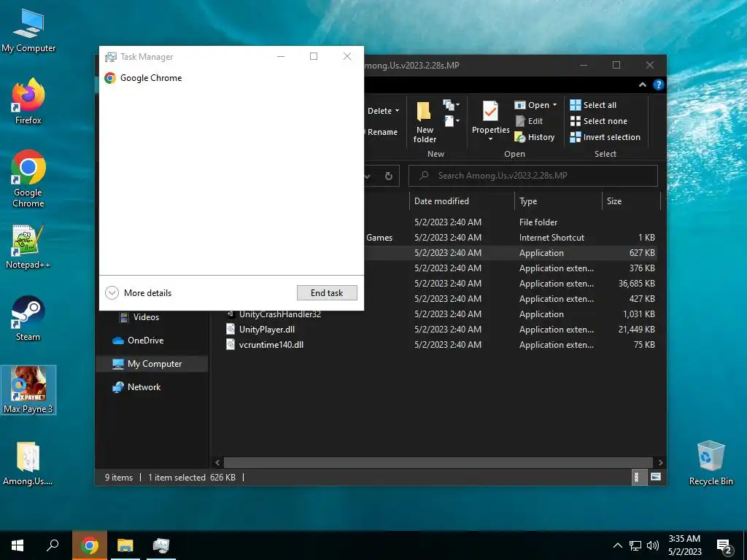Open the Properties dropdown arrow

490,139
